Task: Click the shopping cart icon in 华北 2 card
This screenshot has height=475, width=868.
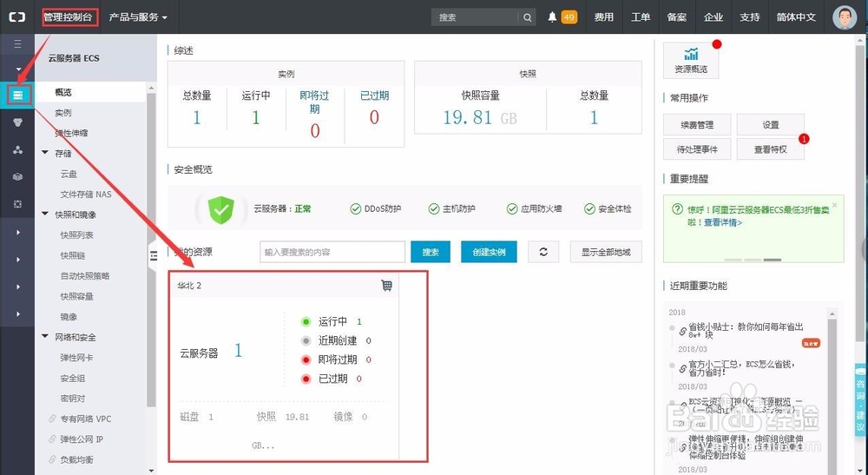Action: [386, 285]
